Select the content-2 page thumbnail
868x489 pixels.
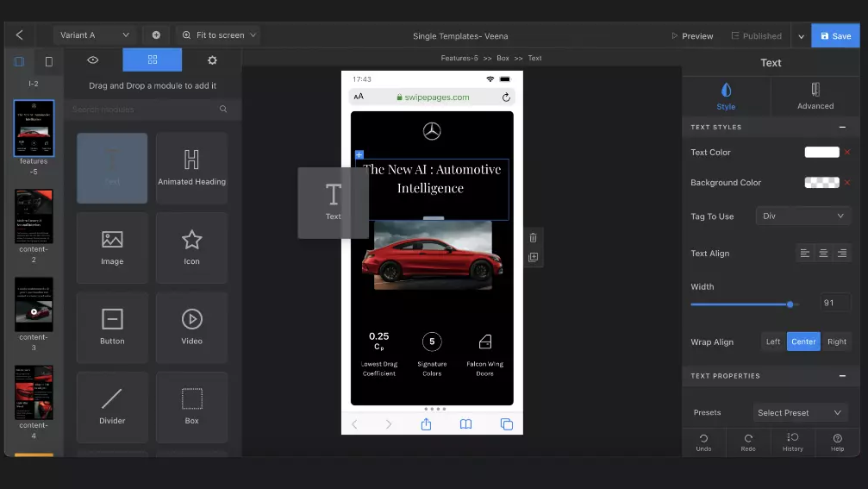34,216
